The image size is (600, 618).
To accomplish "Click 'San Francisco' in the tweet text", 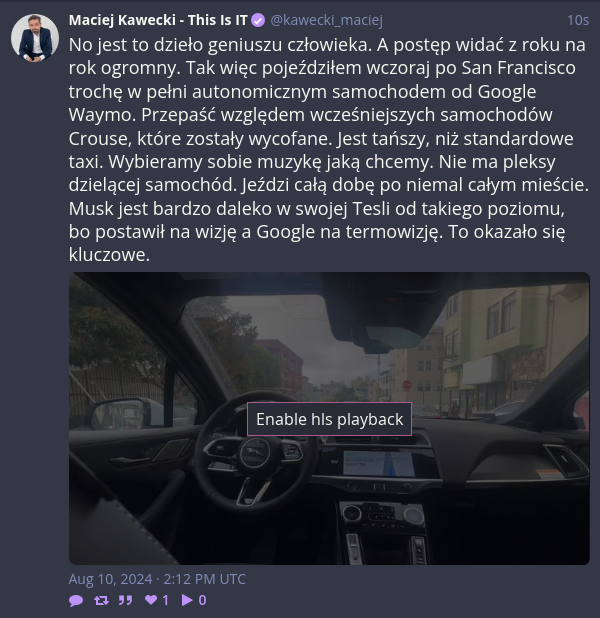I will pyautogui.click(x=518, y=68).
